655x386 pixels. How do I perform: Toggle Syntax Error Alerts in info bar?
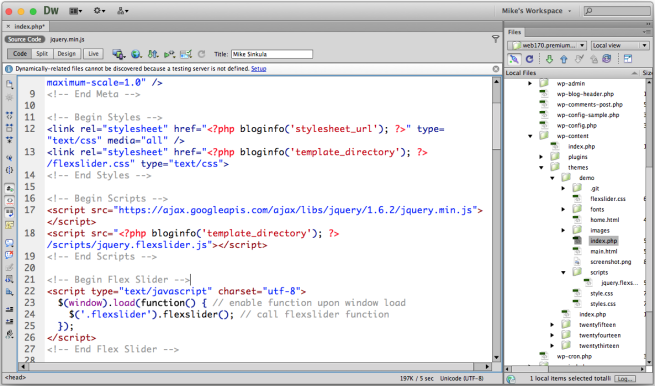click(9, 225)
